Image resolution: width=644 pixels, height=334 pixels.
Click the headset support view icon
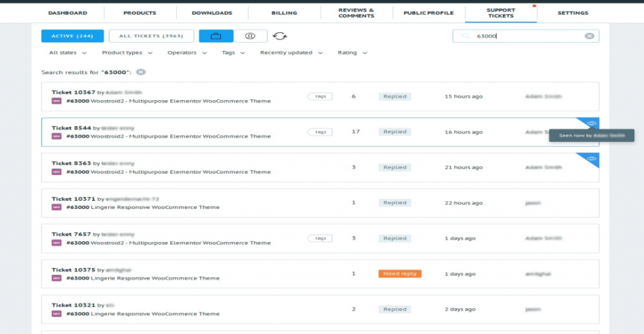[x=250, y=36]
